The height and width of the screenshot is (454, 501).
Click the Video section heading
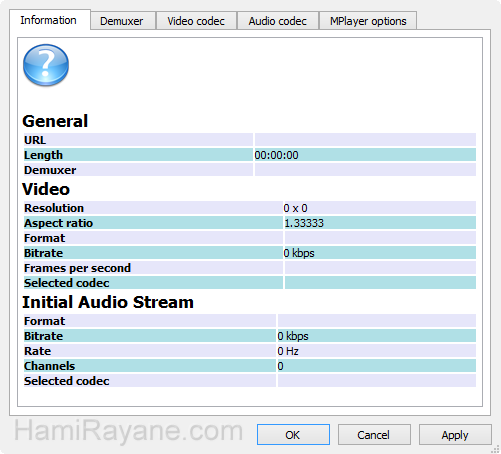point(46,189)
